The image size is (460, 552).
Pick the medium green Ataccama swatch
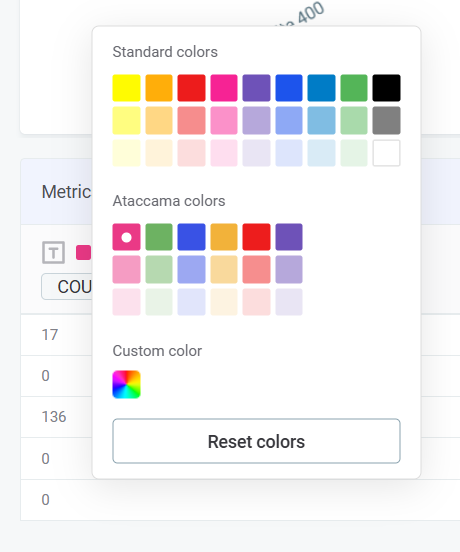click(159, 270)
